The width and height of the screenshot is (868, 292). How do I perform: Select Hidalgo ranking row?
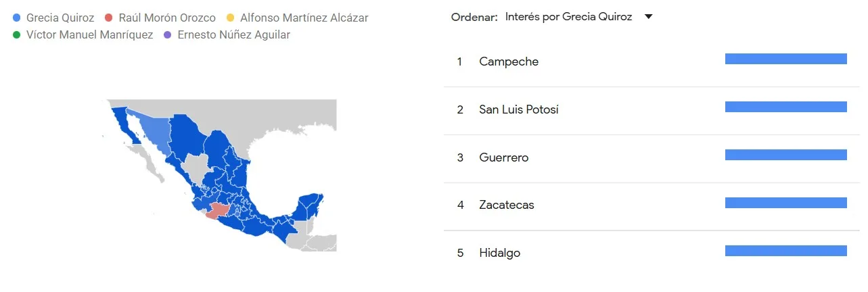tap(499, 253)
